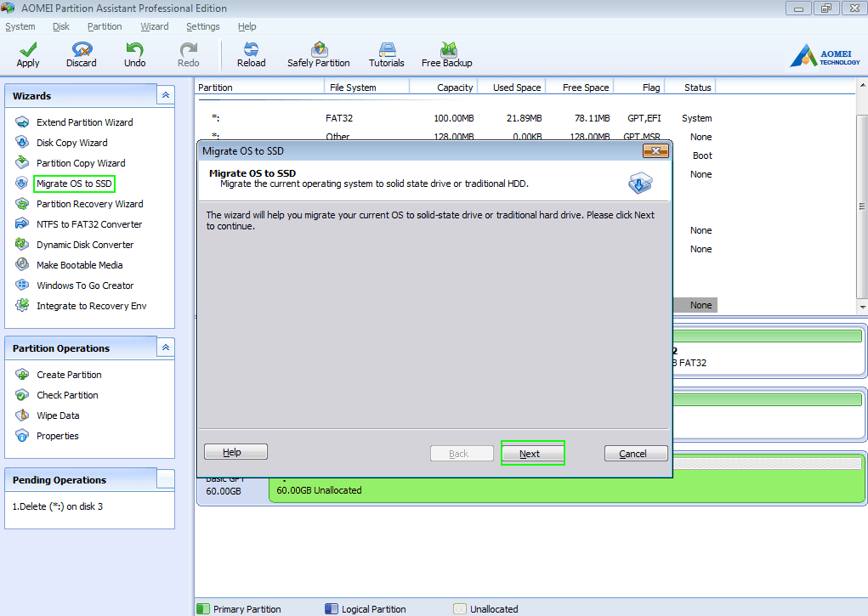Close the Migrate OS to SSD dialog
Viewport: 868px width, 616px height.
[655, 150]
